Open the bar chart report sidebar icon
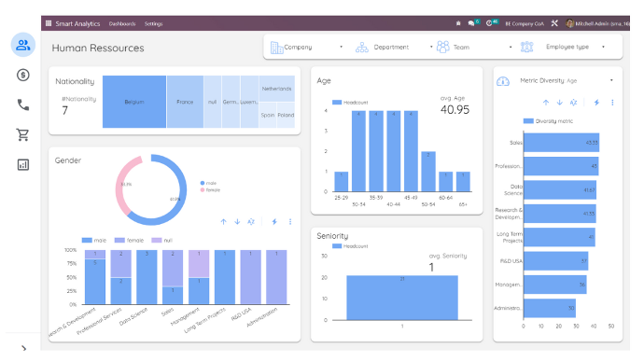 click(23, 164)
